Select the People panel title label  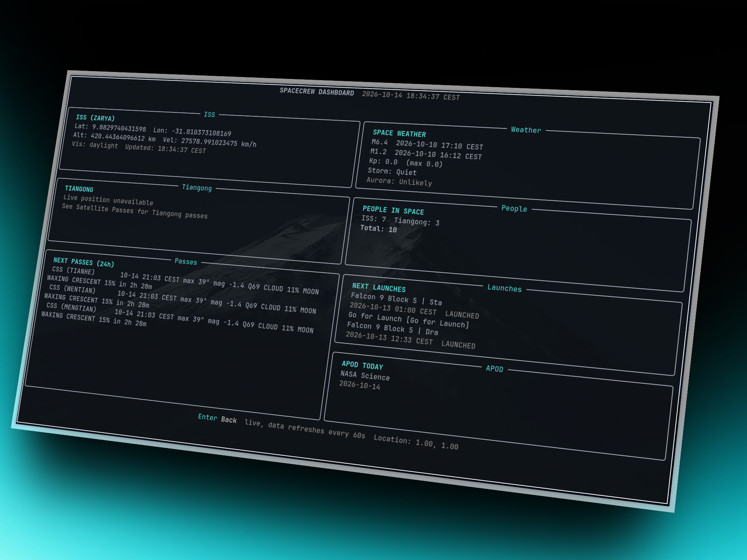pos(514,208)
